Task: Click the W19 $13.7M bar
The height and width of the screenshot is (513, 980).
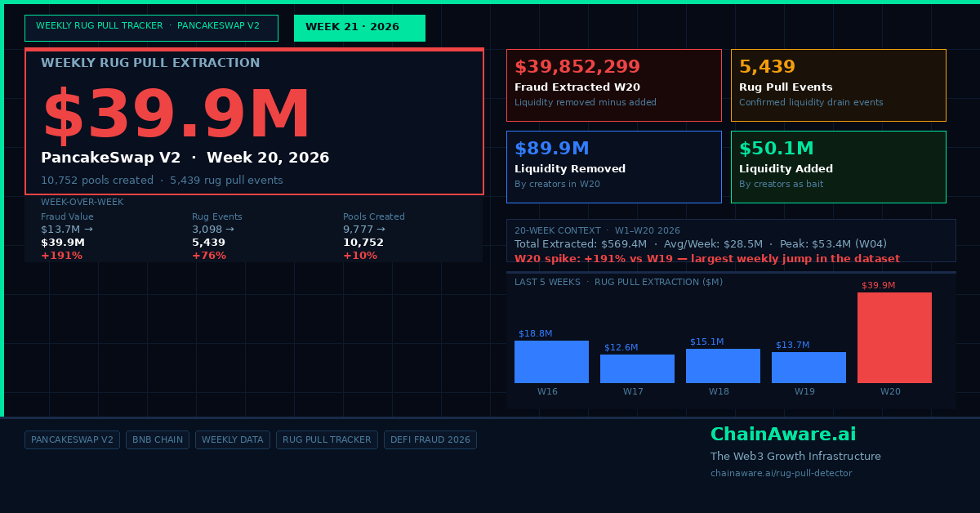Action: (x=808, y=368)
